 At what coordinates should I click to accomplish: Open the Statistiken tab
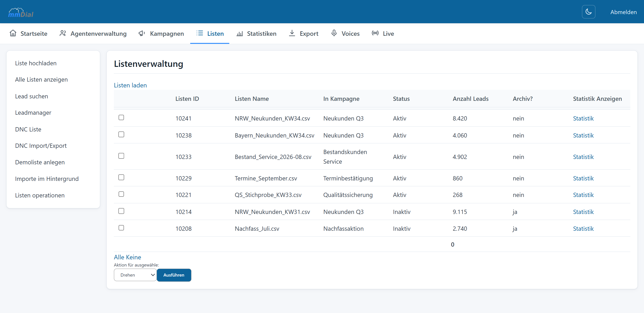(256, 34)
